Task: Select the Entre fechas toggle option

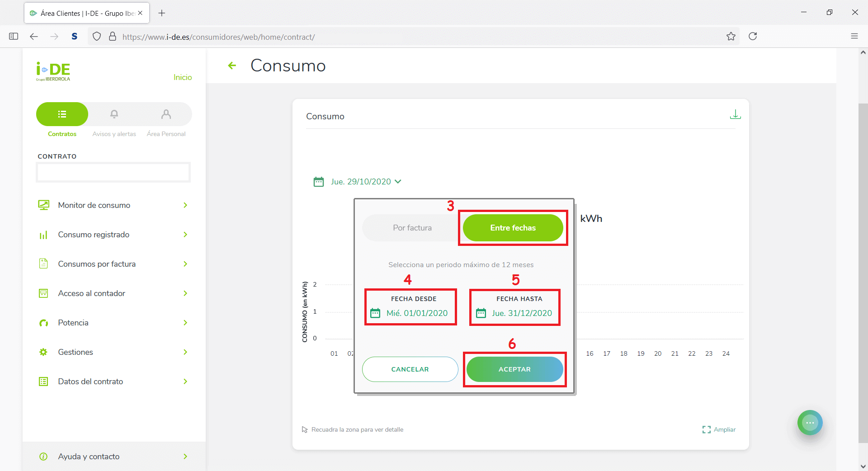Action: (x=513, y=228)
